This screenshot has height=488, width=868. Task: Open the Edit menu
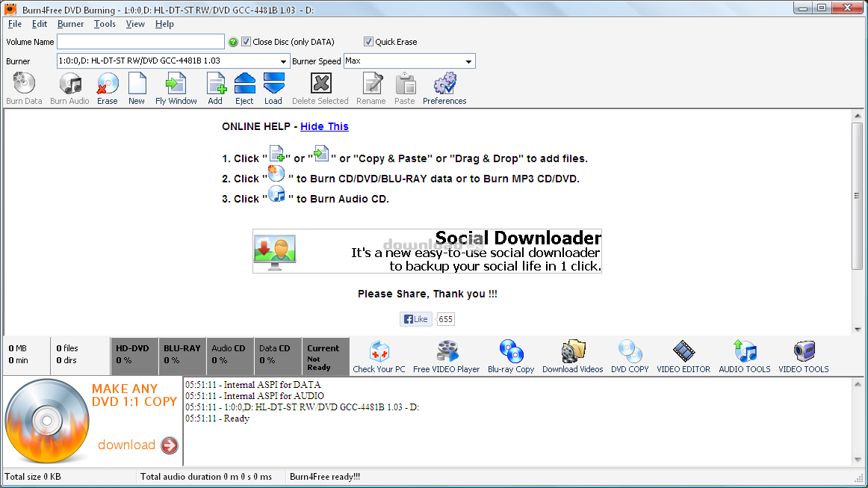coord(40,24)
